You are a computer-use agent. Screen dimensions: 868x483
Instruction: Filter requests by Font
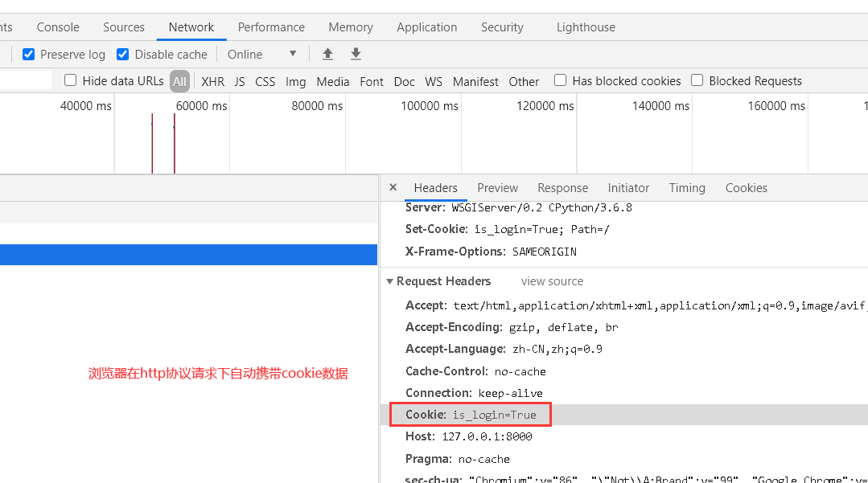click(372, 81)
